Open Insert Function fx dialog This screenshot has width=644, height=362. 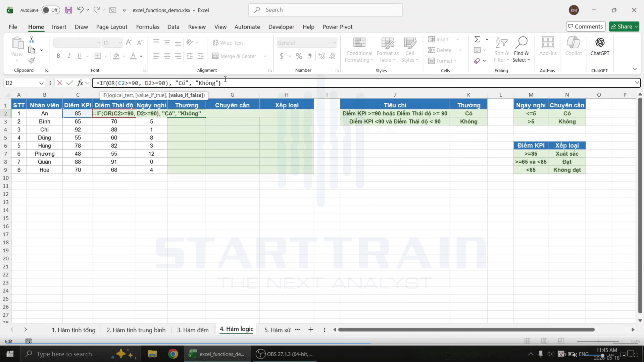pos(80,83)
